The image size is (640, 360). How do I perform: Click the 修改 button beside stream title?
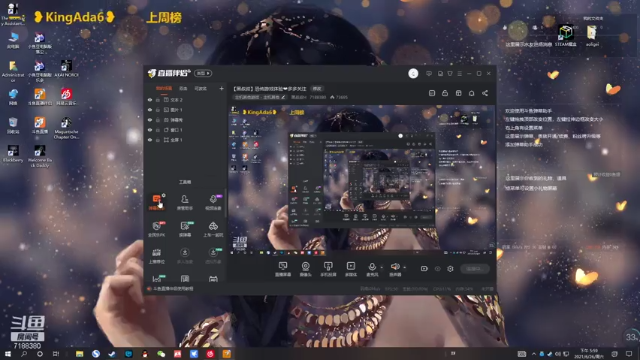(x=317, y=89)
